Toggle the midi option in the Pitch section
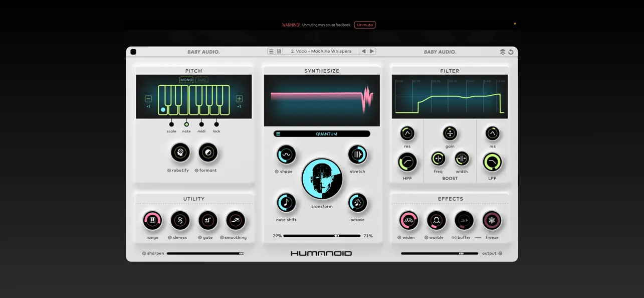The image size is (644, 298). coord(201,124)
